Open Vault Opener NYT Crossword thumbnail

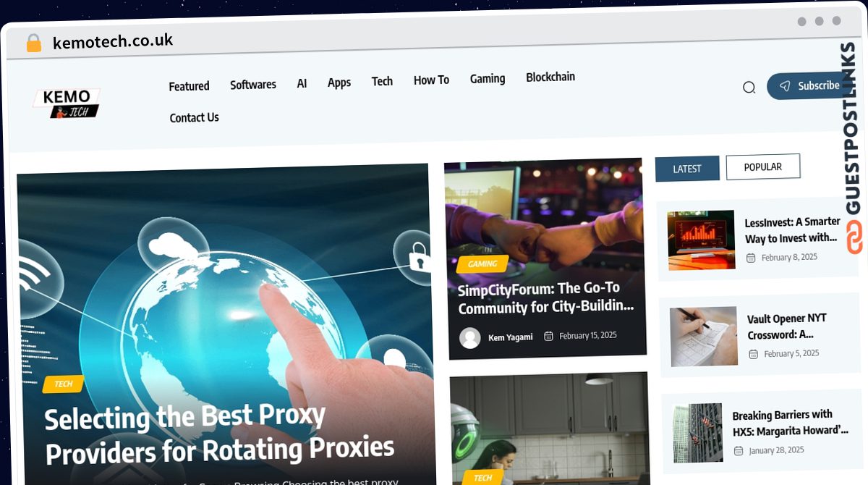tap(704, 337)
